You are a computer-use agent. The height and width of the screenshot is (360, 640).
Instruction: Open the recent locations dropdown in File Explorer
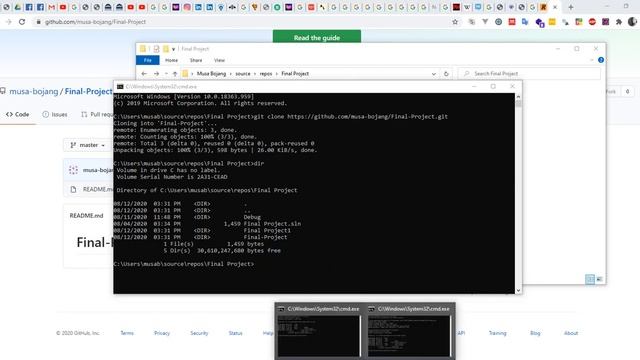coord(166,73)
